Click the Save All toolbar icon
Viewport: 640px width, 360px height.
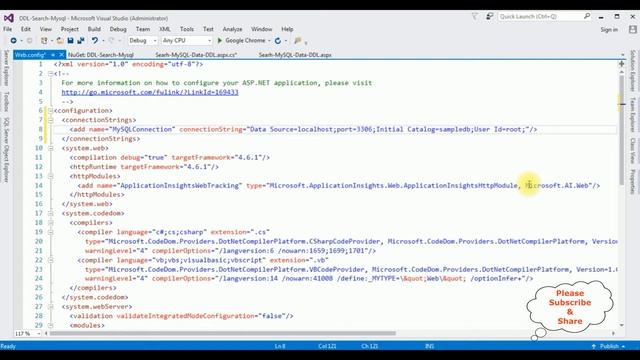click(81, 40)
